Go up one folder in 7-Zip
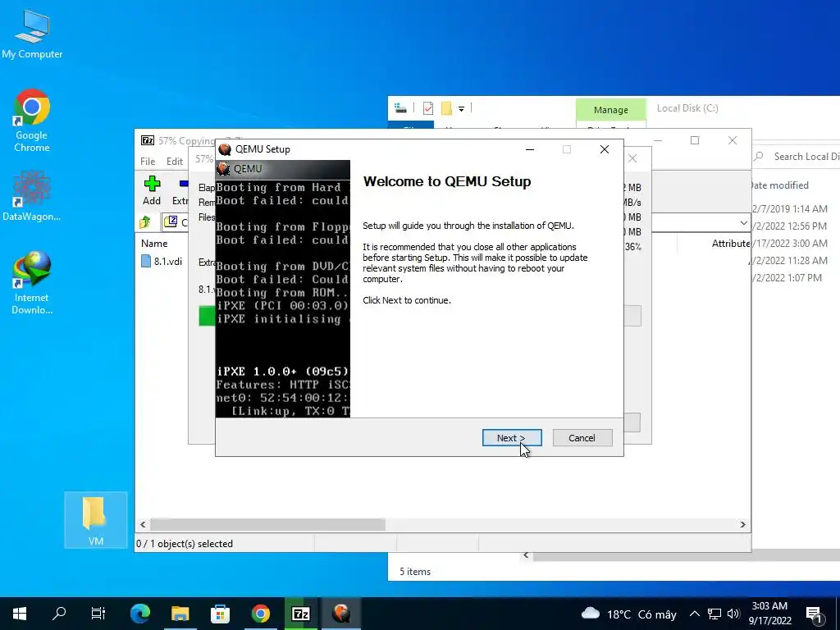This screenshot has height=630, width=840. click(144, 221)
